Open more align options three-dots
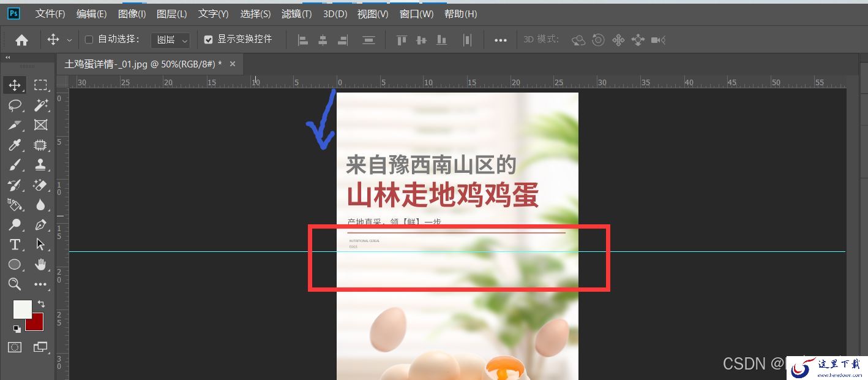Screen dimensions: 868x380 pos(501,40)
